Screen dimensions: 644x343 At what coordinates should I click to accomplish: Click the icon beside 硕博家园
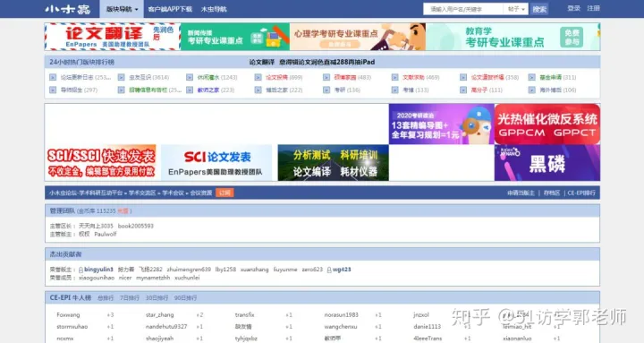[x=326, y=77]
